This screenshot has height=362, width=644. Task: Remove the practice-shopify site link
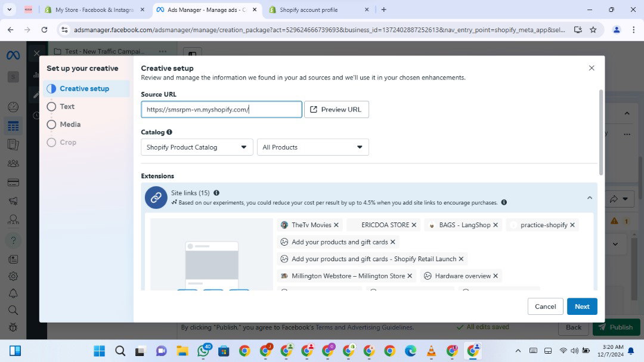[x=572, y=225]
